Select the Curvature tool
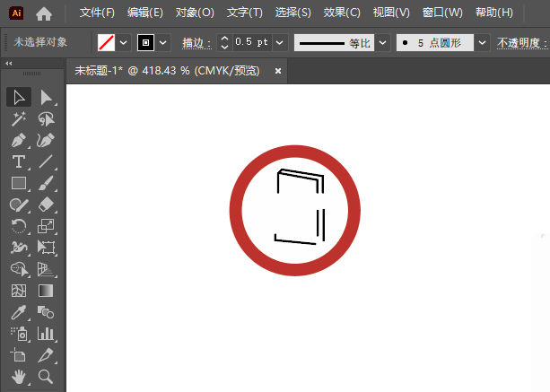This screenshot has width=550, height=392. point(46,140)
